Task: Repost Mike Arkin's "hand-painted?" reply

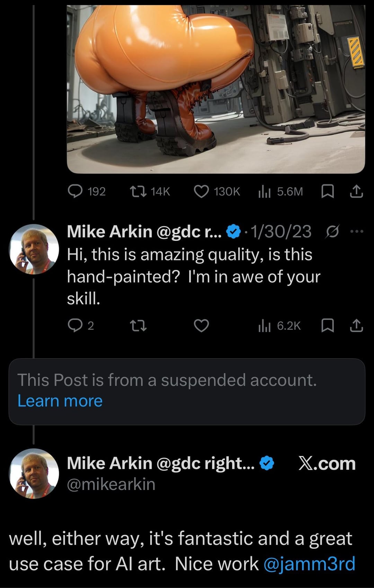Action: (138, 326)
